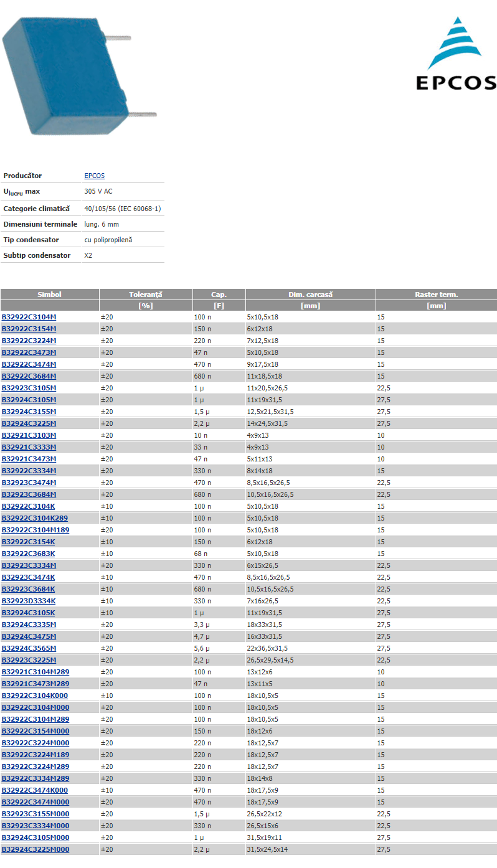The width and height of the screenshot is (497, 868).
Task: Open part B32923C3105M link
Action: point(29,388)
